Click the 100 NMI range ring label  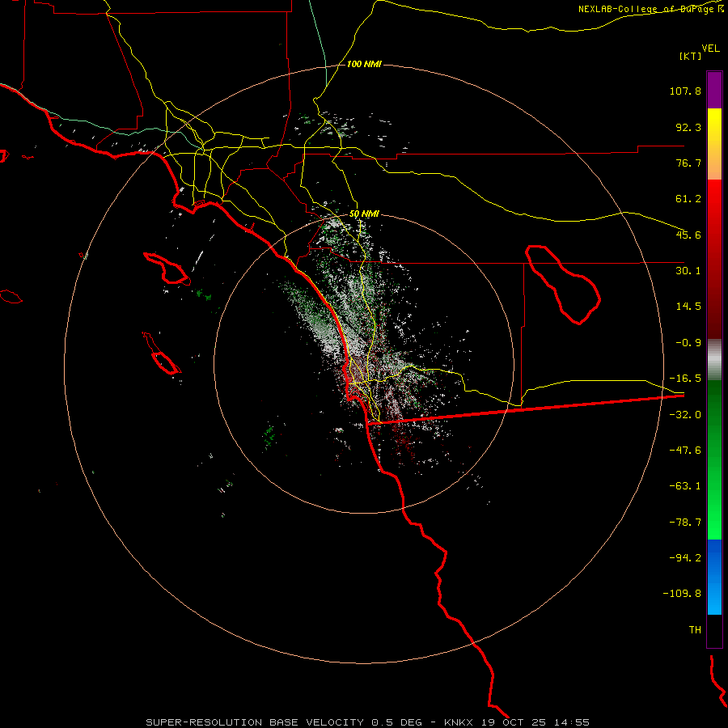[364, 64]
